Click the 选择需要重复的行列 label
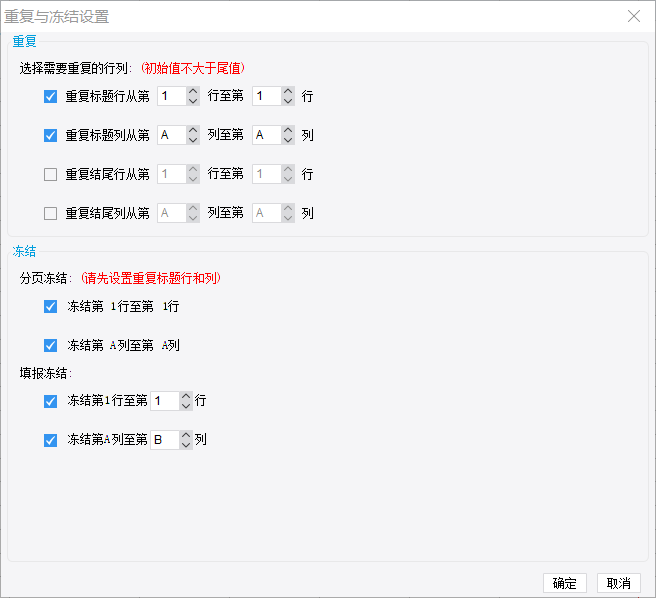 76,68
